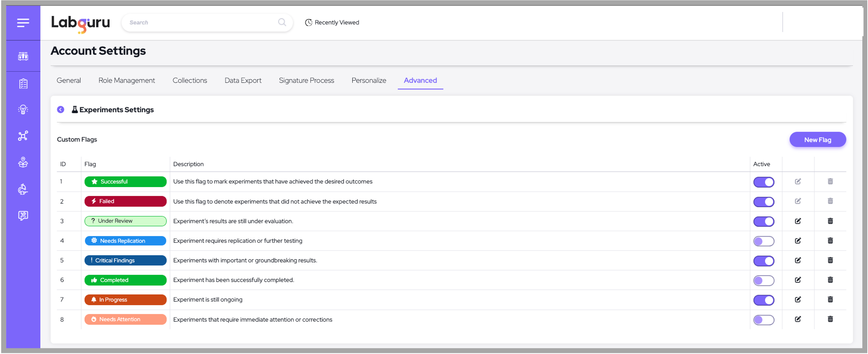868x354 pixels.
Task: Click the test tubes sidebar icon
Action: (23, 56)
